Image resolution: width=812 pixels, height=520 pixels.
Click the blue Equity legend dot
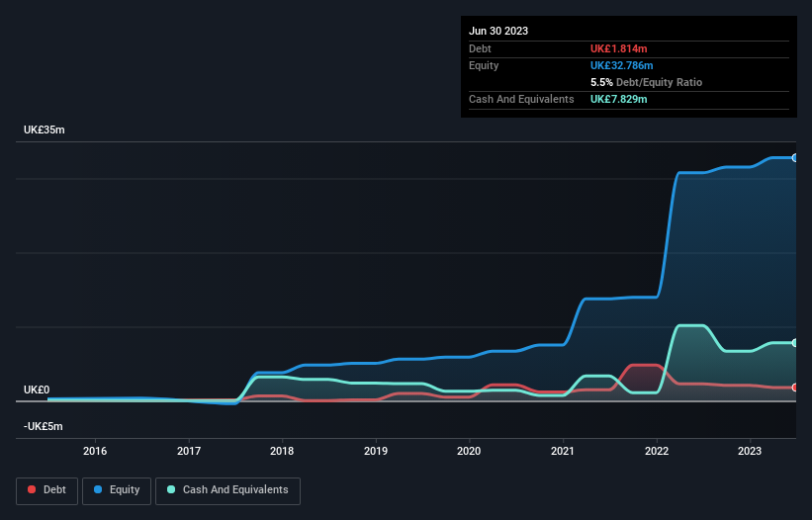click(x=98, y=489)
